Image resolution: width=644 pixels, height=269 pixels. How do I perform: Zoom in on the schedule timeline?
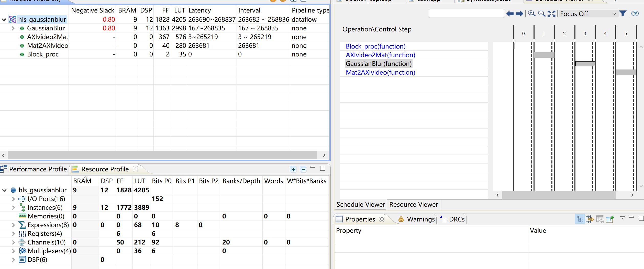(531, 14)
